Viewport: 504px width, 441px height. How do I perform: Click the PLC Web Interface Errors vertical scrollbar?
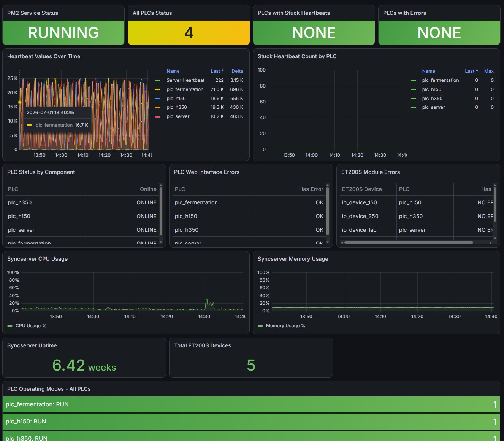(x=328, y=211)
